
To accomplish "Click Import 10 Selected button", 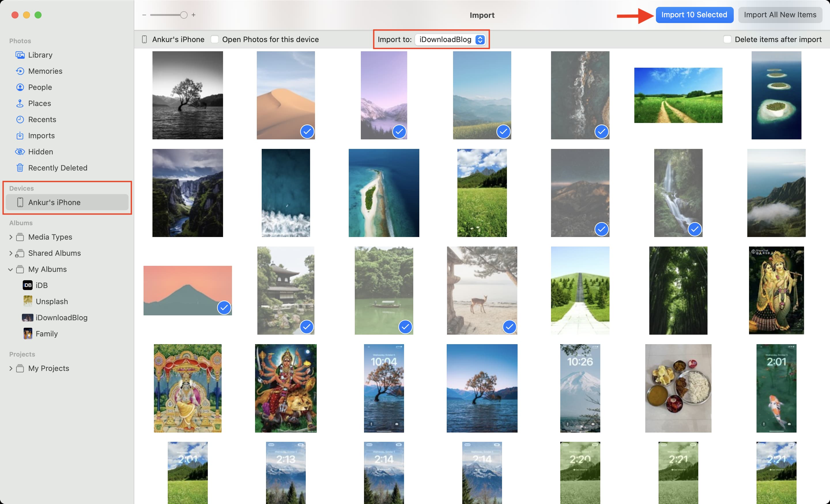I will (694, 15).
